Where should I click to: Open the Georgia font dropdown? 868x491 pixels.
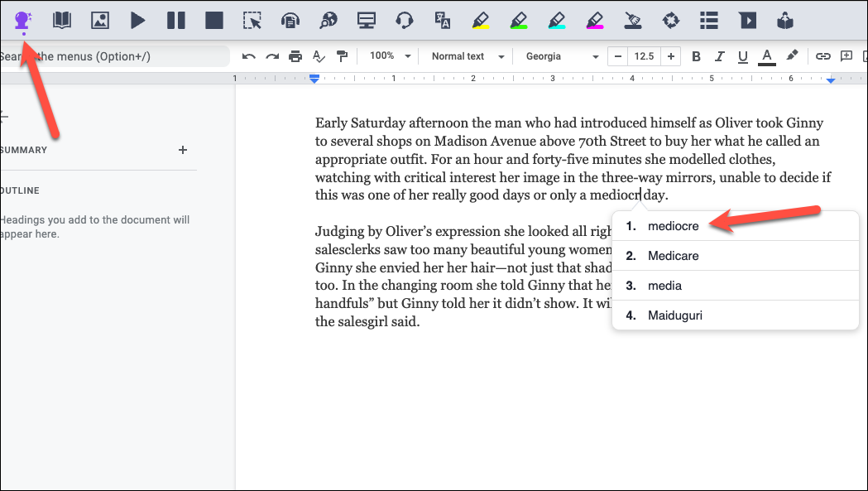click(563, 56)
